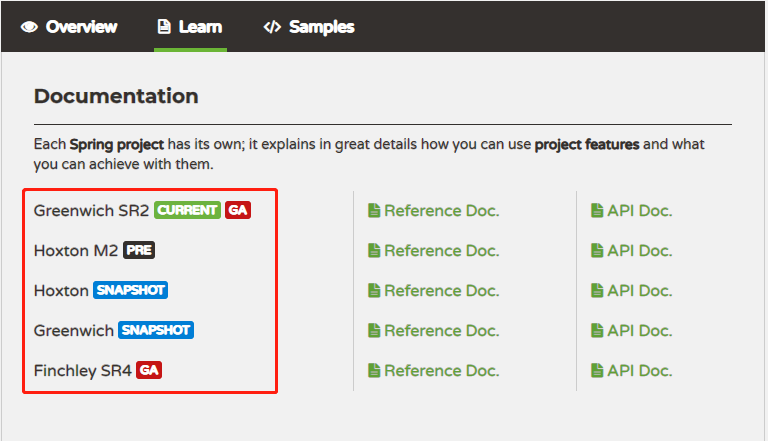Image resolution: width=768 pixels, height=441 pixels.
Task: Click the document icon on Learn tab
Action: (164, 26)
